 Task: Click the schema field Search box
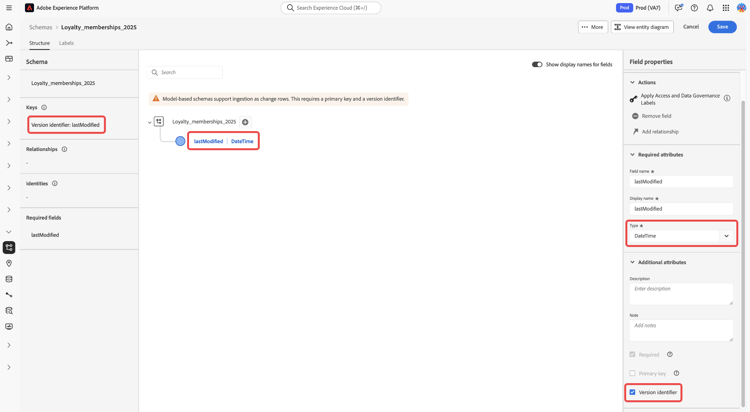pyautogui.click(x=185, y=72)
